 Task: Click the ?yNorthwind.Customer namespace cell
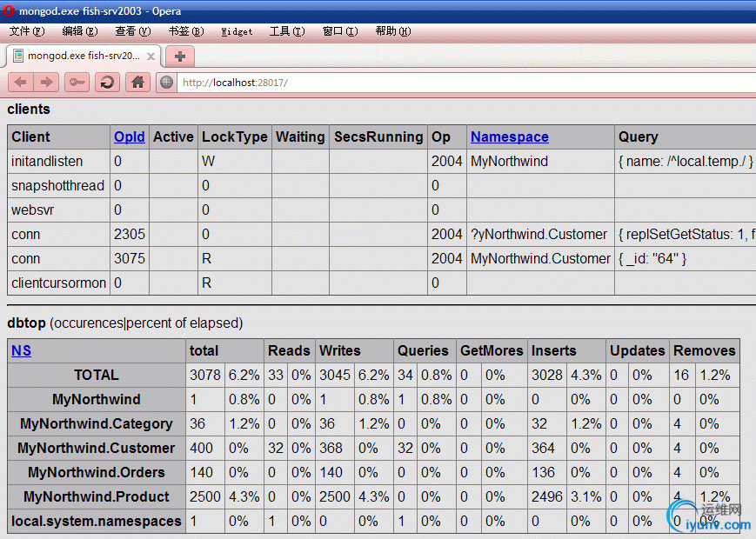pyautogui.click(x=540, y=234)
